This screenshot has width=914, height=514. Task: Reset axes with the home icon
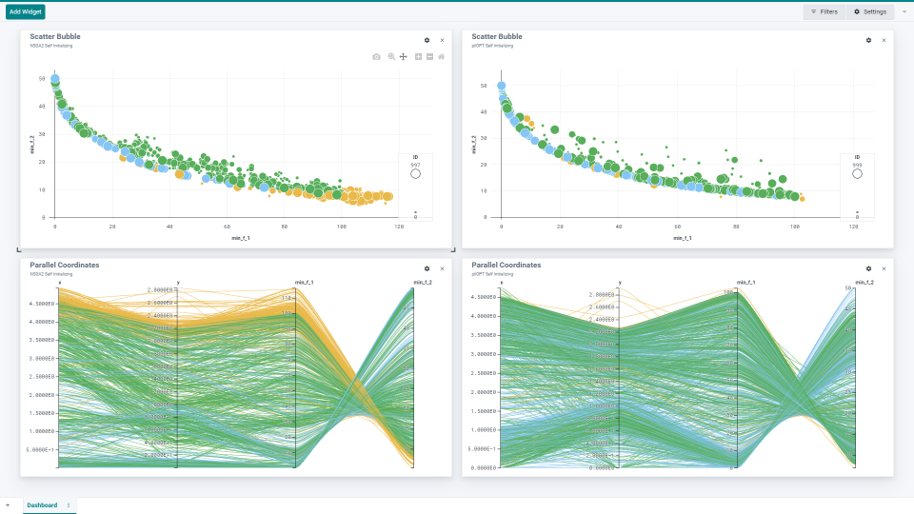click(x=441, y=57)
